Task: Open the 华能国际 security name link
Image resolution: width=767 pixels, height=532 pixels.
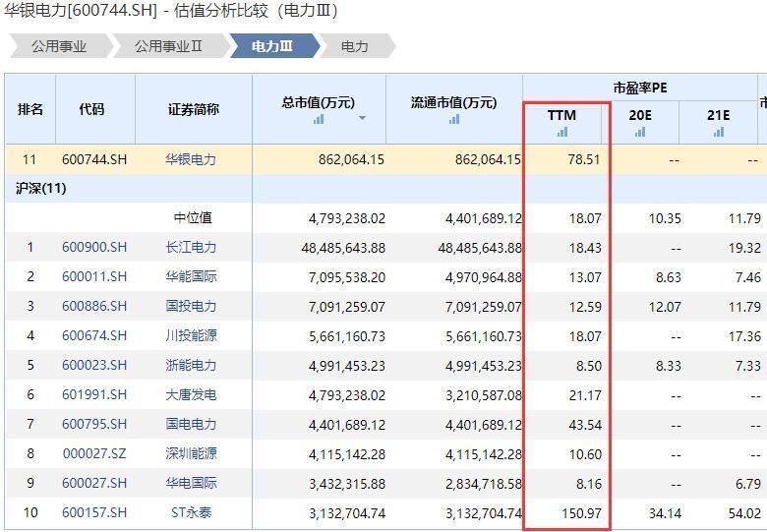Action: coord(191,276)
